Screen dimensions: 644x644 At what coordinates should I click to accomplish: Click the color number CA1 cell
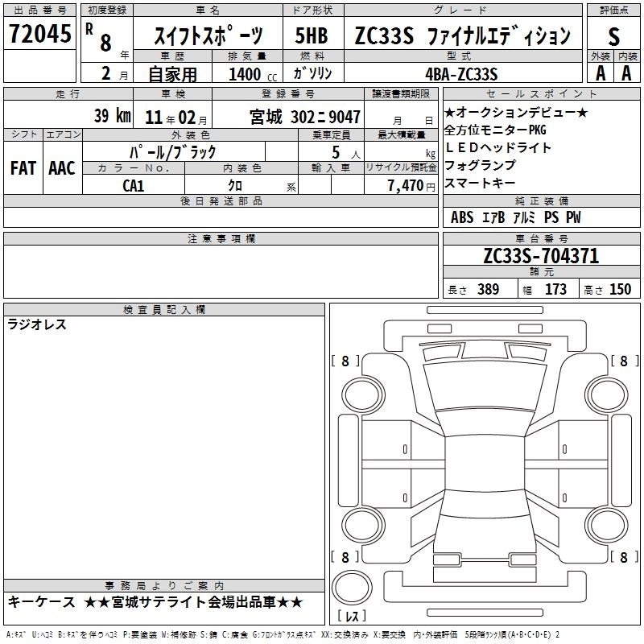pos(134,185)
